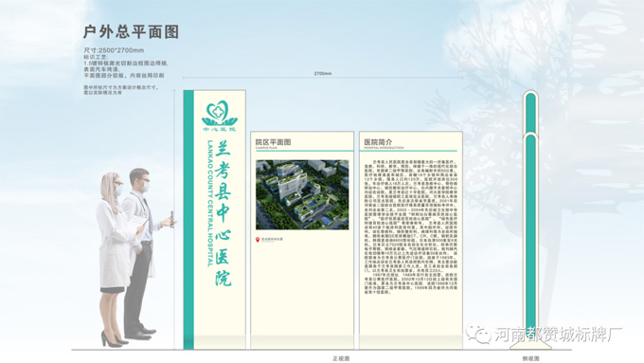The image size is (644, 363).
Task: Click the 2700mm dimension label
Action: click(323, 74)
